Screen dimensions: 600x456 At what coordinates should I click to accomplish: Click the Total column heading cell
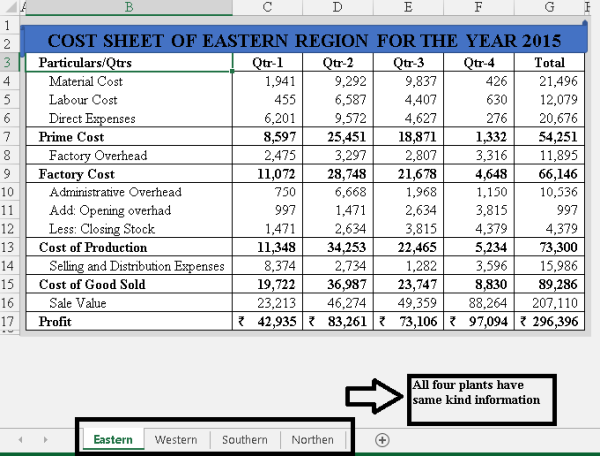click(x=548, y=62)
